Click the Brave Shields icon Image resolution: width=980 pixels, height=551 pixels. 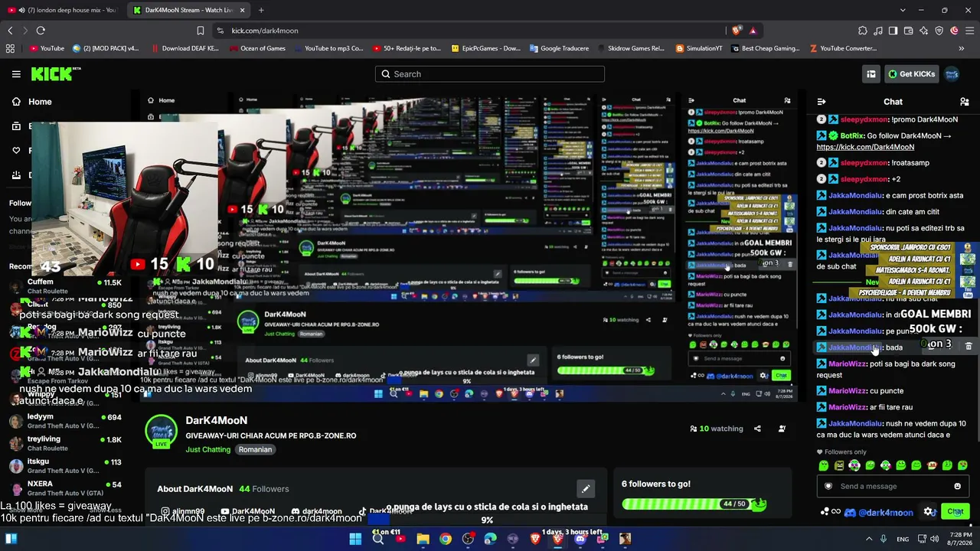(x=737, y=31)
